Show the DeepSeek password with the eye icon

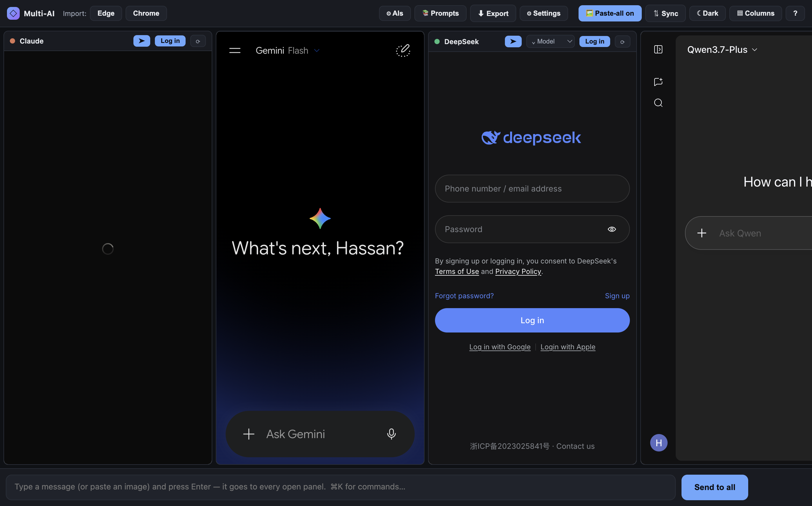612,229
